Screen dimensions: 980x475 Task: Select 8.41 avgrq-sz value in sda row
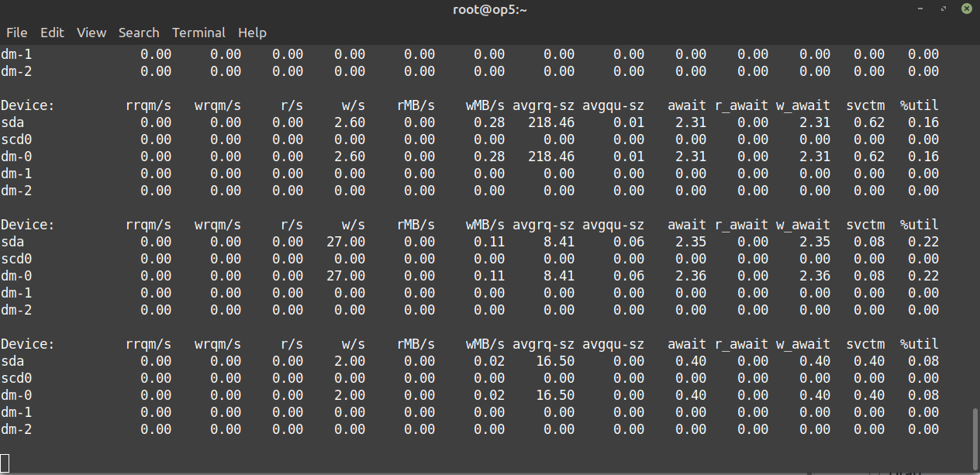point(559,242)
